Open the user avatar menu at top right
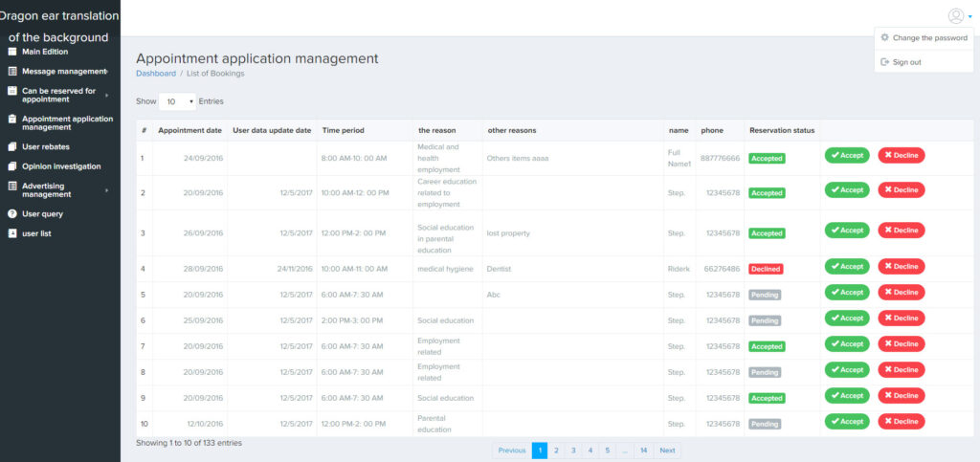This screenshot has height=462, width=980. tap(956, 16)
